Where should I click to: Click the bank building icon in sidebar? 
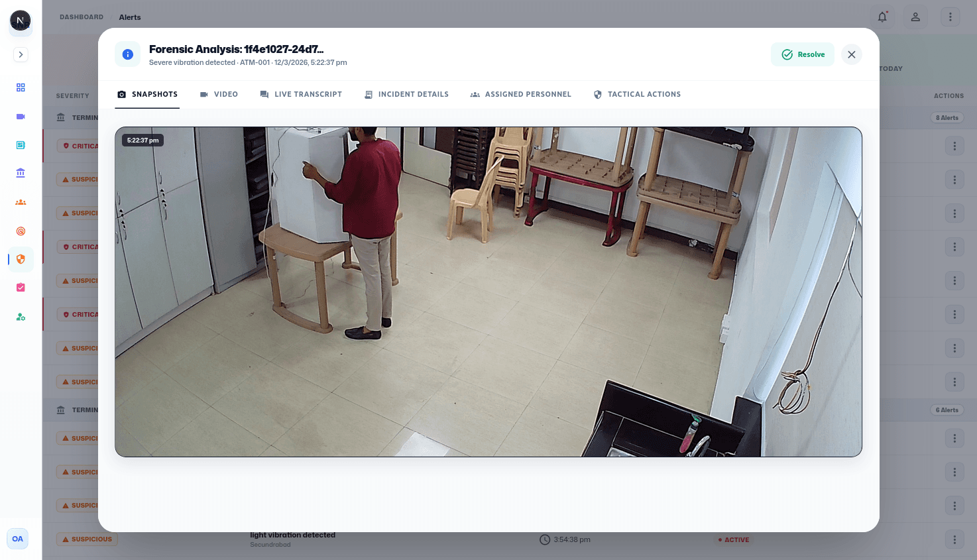[21, 173]
